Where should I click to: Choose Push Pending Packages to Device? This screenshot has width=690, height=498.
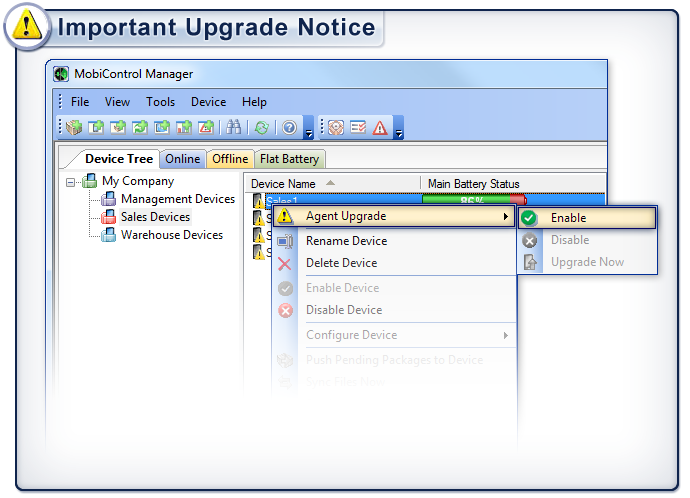click(394, 360)
